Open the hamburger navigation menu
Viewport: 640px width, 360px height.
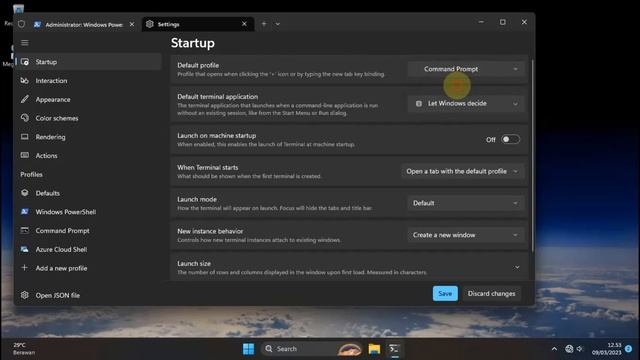25,43
